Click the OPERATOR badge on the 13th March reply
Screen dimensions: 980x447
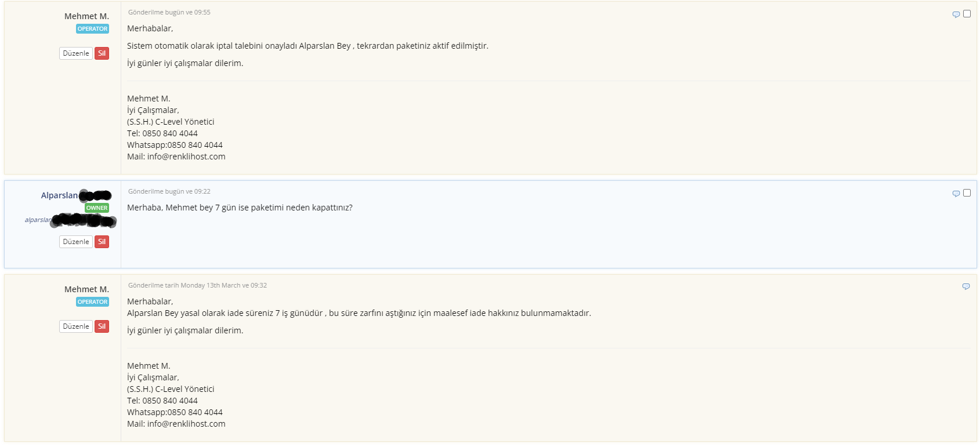[x=93, y=301]
